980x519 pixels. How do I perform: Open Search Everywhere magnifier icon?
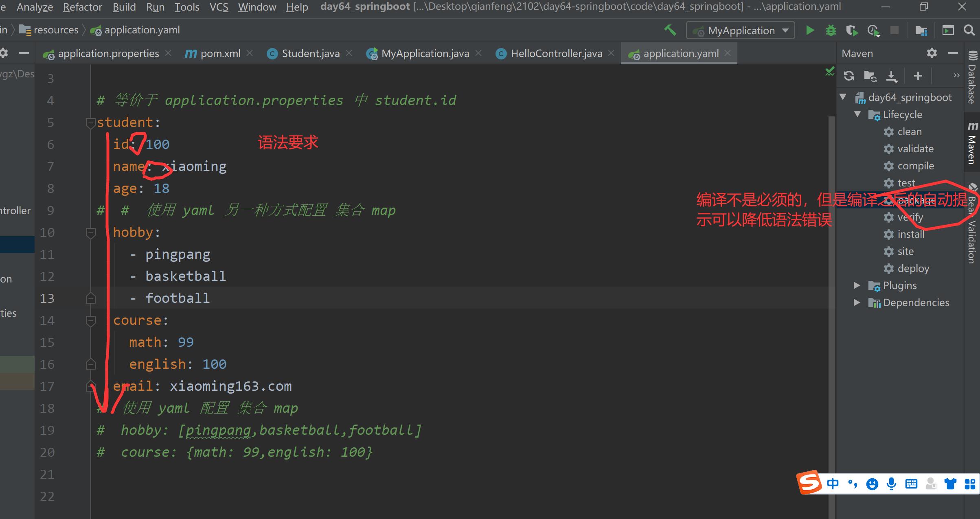click(969, 31)
